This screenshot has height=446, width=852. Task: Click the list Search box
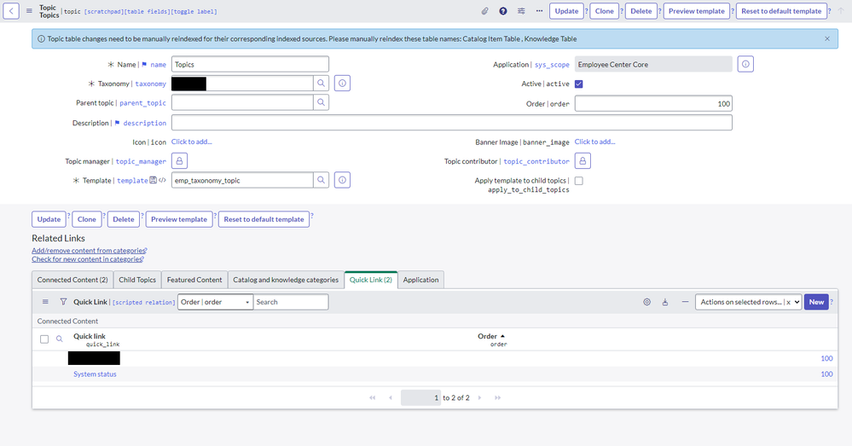tap(291, 302)
